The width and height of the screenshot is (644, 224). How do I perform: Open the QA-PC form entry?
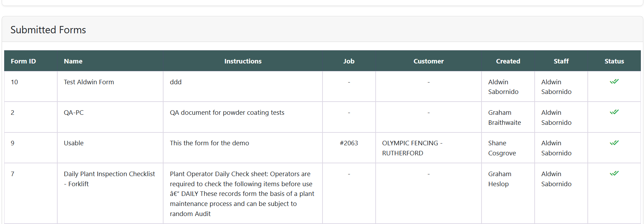[74, 113]
